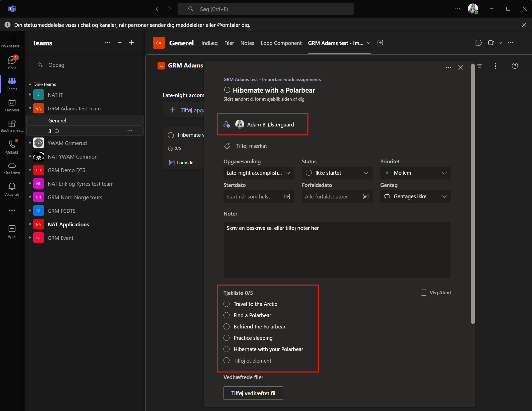Open the Prioritet Mellem dropdown
Viewport: 532px width, 411px height.
point(415,173)
